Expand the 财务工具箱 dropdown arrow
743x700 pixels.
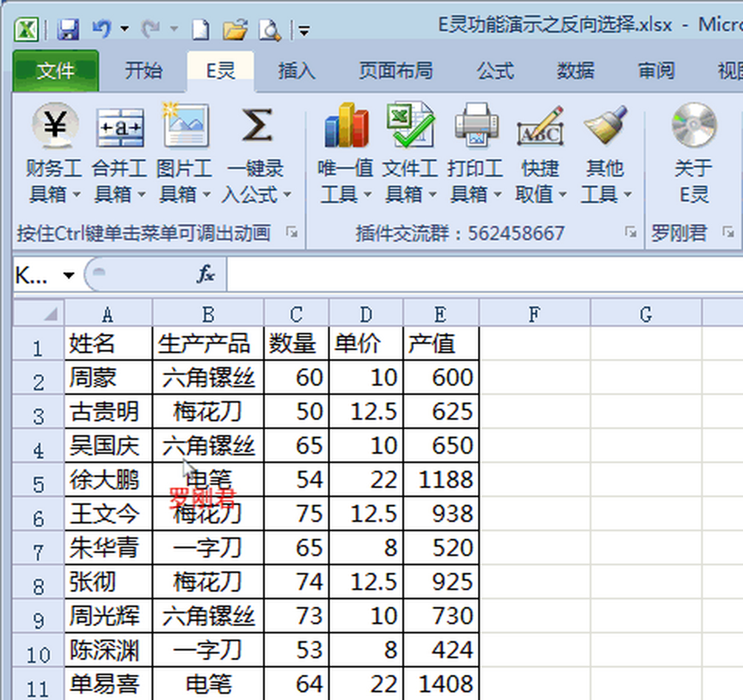[x=76, y=194]
